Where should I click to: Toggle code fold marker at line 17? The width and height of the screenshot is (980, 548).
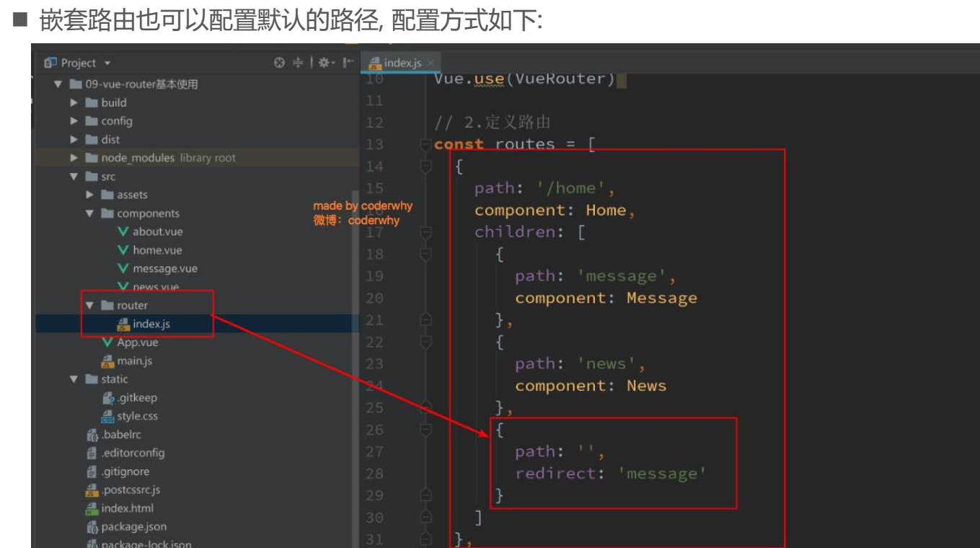tap(425, 232)
